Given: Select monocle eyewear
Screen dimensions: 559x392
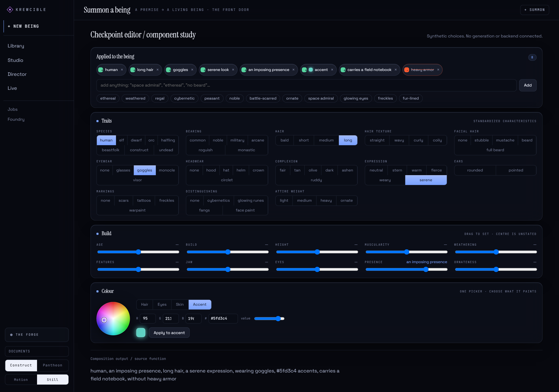Looking at the screenshot, I should [167, 171].
